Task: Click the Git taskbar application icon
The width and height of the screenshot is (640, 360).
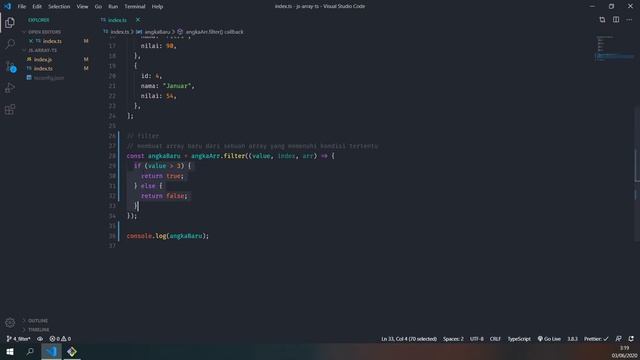Action: pyautogui.click(x=72, y=351)
